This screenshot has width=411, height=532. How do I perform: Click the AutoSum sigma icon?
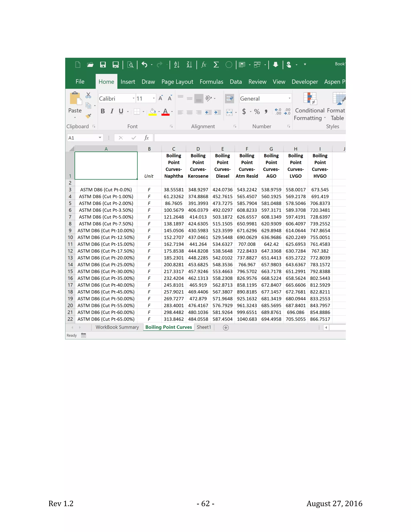click(216, 65)
